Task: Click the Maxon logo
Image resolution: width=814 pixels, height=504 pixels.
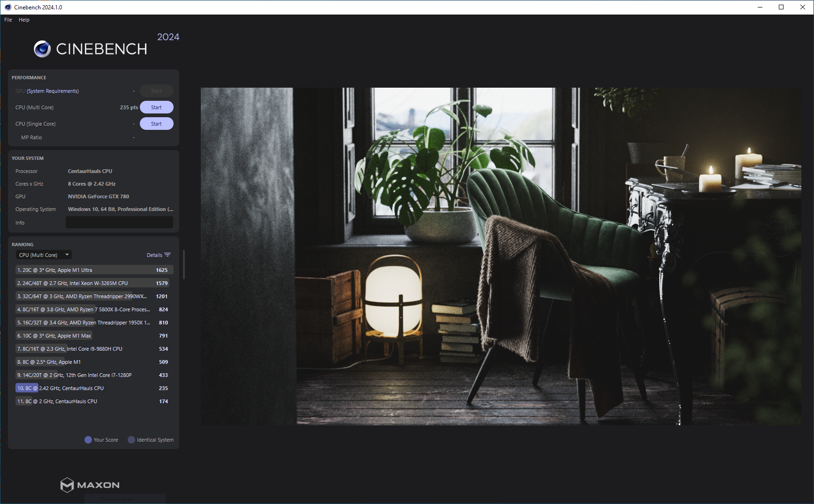Action: click(x=90, y=485)
